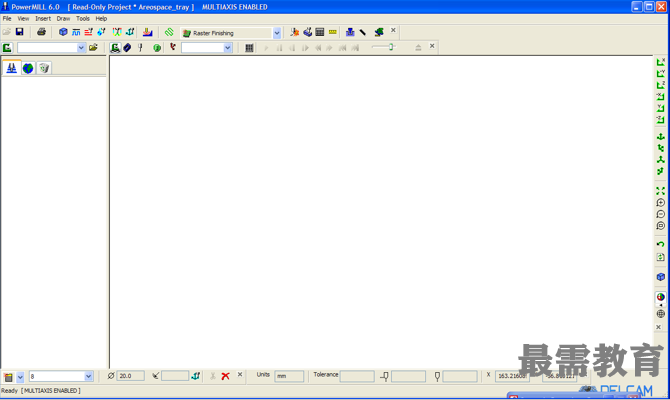
Task: View along the X axis
Action: coord(661,62)
